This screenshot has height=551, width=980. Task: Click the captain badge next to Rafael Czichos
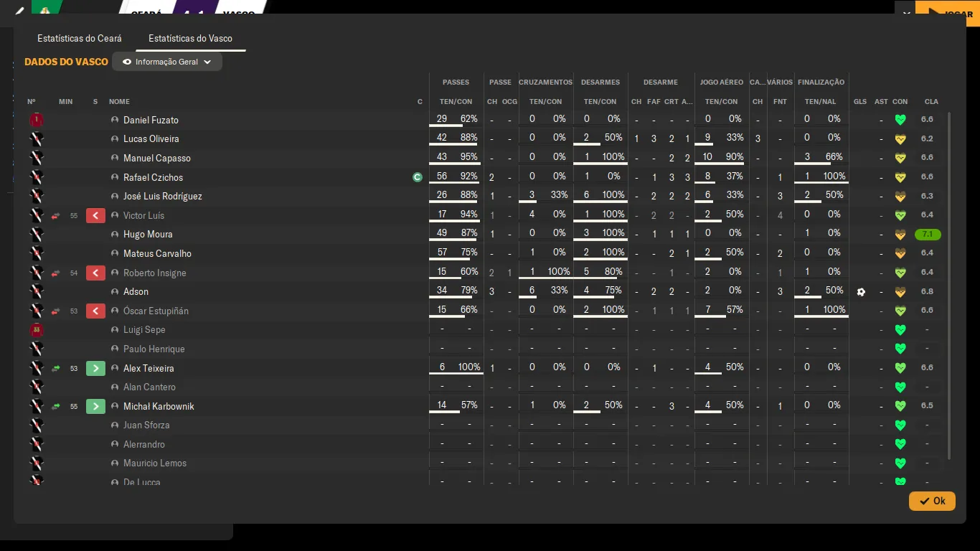418,177
